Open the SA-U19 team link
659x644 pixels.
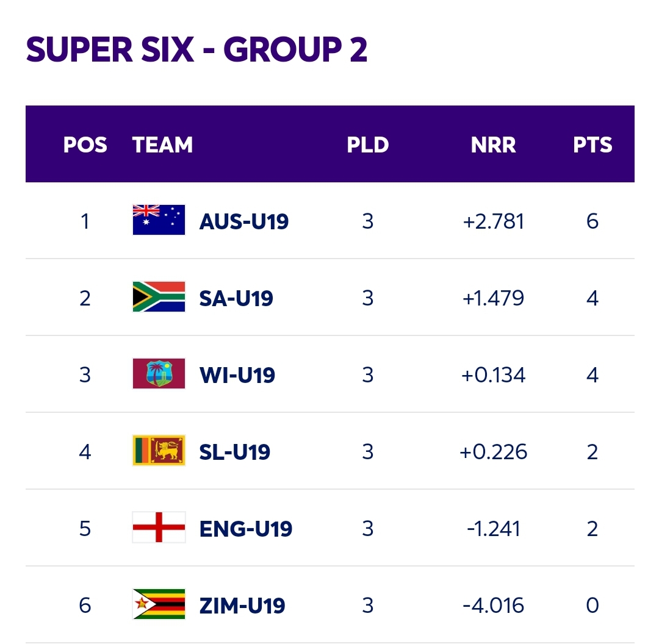(x=236, y=298)
